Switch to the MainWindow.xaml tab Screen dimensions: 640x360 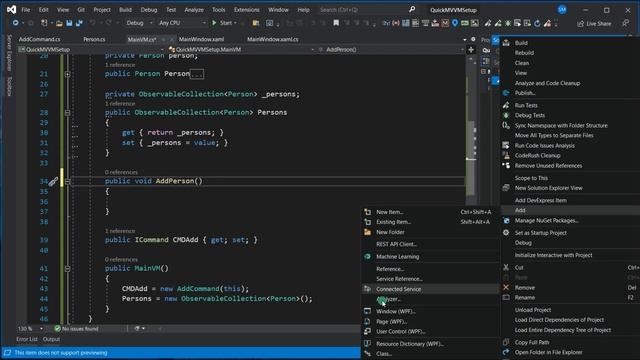point(202,40)
